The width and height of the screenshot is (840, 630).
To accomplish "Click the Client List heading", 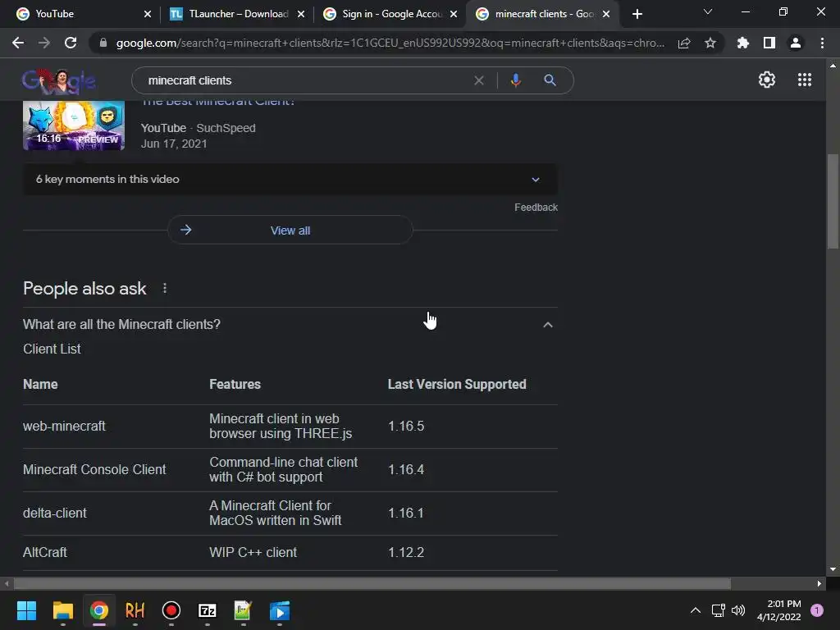I will [52, 349].
